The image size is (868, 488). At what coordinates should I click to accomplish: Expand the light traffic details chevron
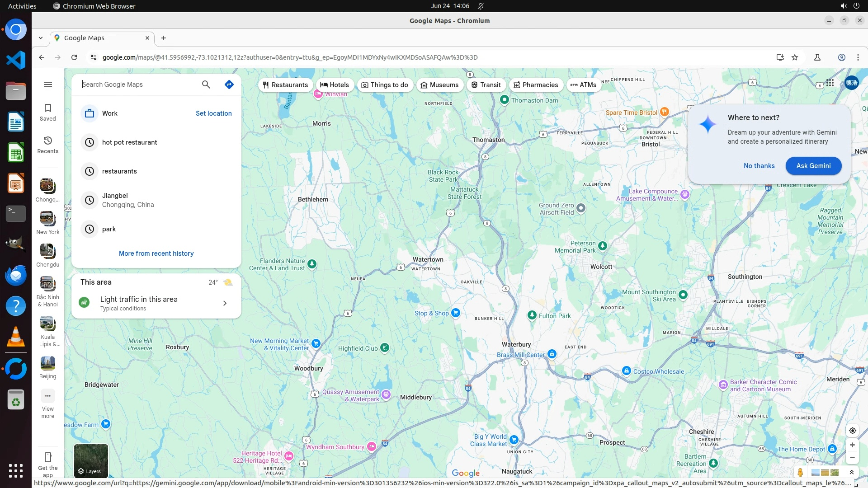point(225,303)
